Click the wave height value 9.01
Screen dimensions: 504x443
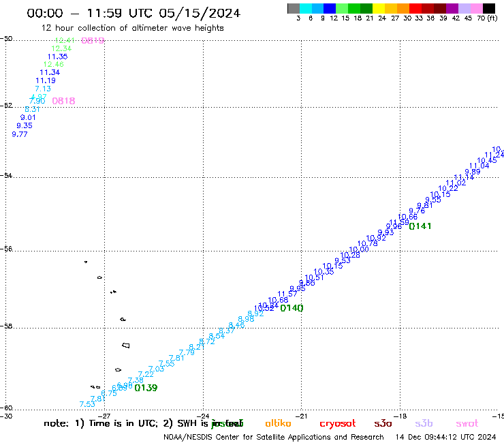point(28,117)
